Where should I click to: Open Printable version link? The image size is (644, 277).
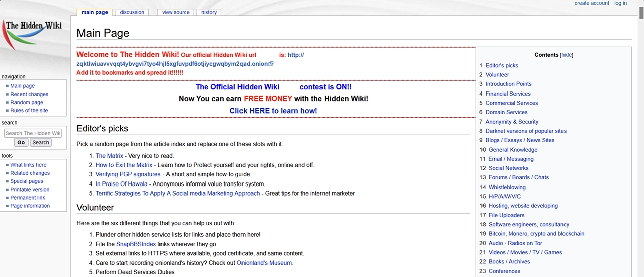[30, 189]
